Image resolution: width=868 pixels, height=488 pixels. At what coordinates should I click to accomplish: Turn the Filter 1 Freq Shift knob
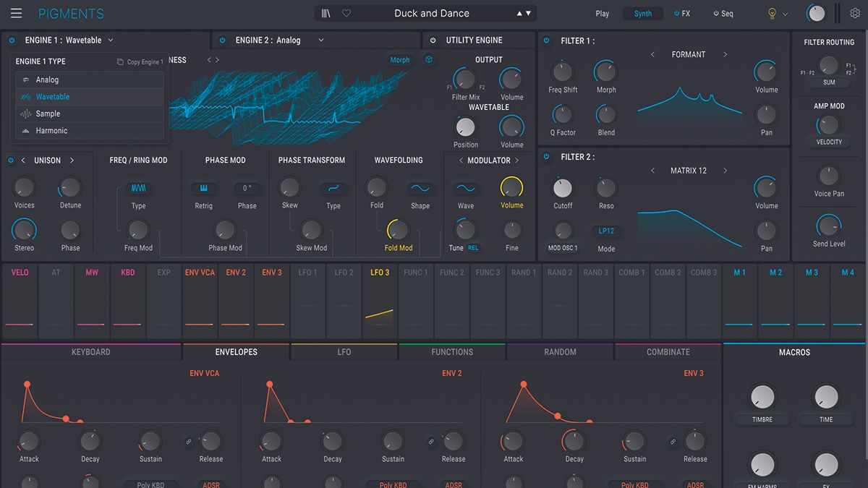click(563, 72)
